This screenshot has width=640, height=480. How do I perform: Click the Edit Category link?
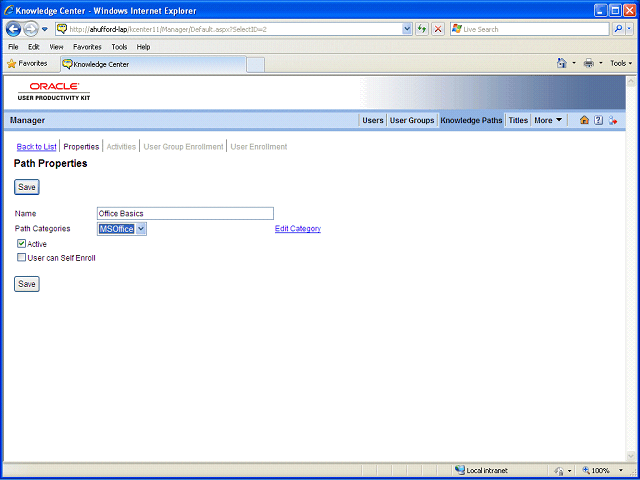coord(298,229)
